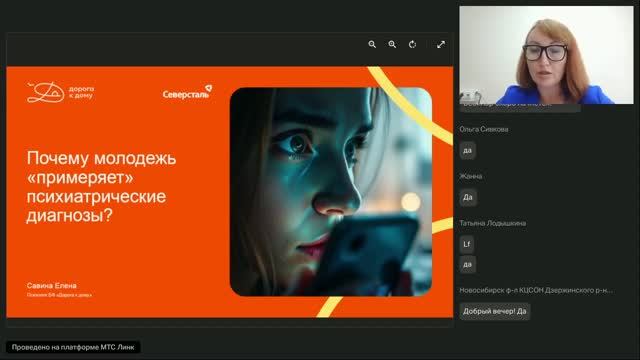Click the presenter webcam video
Screen dimensions: 640x360
[x=546, y=55]
